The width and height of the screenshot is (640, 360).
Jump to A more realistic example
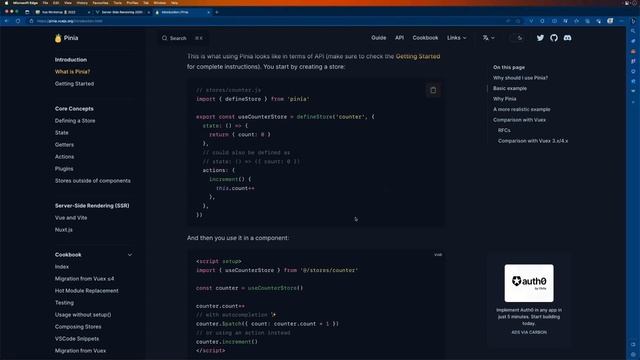[521, 109]
